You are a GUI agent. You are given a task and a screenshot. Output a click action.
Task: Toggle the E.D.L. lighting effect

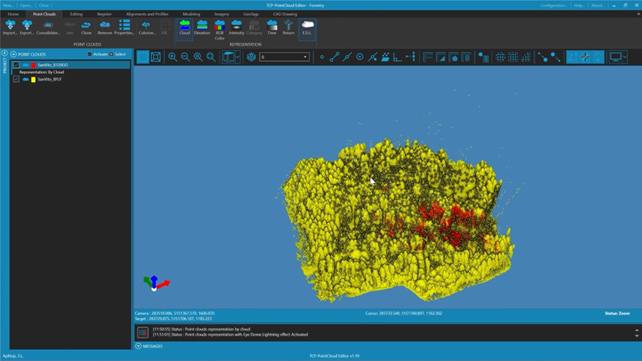[x=307, y=27]
